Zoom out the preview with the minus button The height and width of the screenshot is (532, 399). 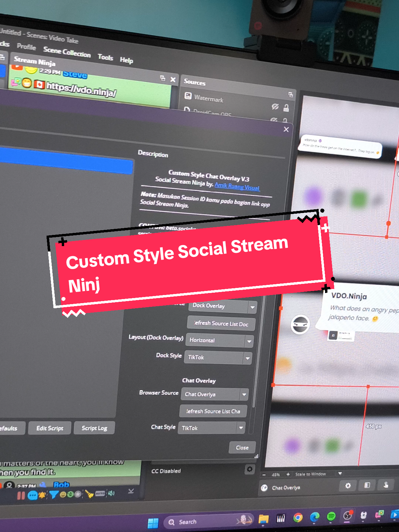264,475
